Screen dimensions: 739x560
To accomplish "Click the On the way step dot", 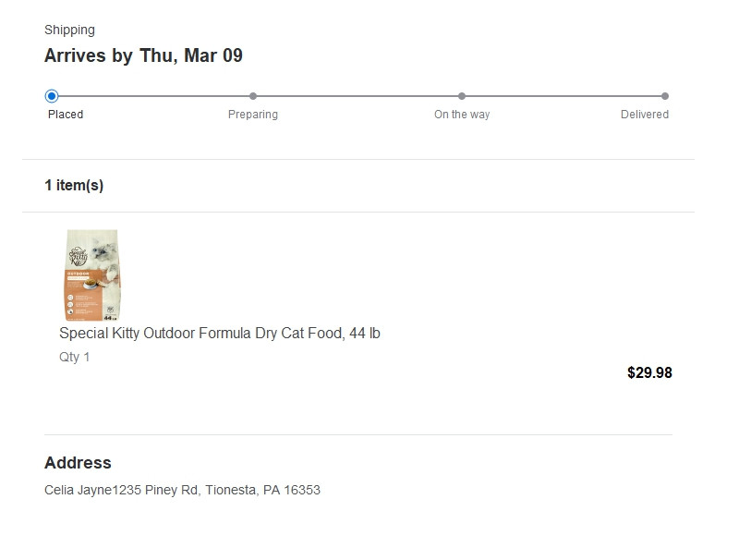I will point(462,96).
